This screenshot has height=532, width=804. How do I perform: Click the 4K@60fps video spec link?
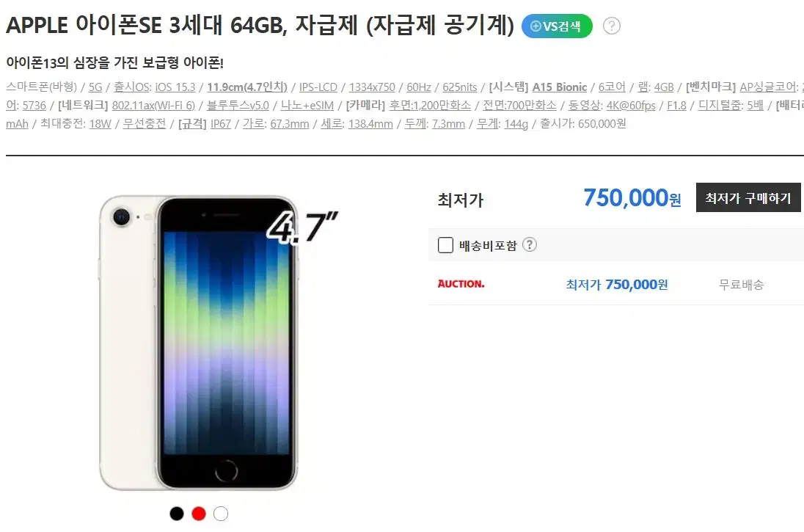point(631,106)
